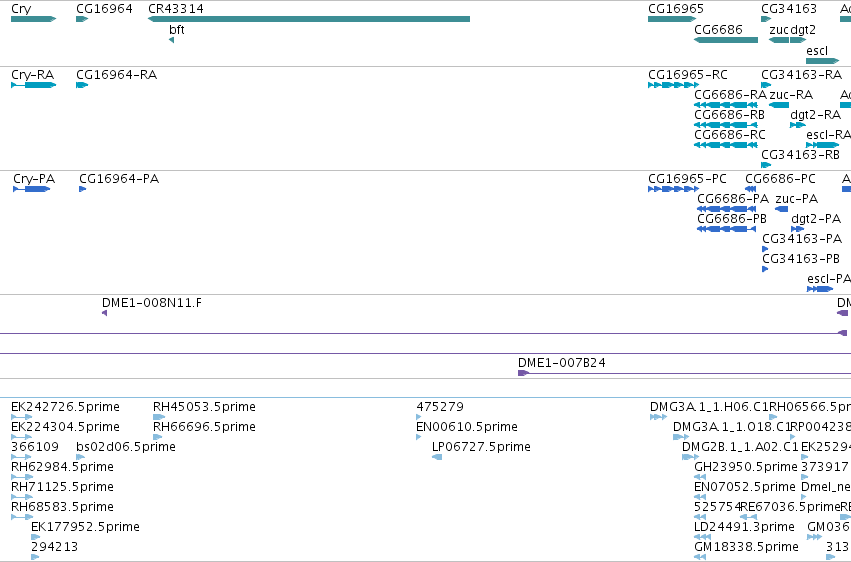851x562 pixels.
Task: Click the CG16965 gene label
Action: point(676,9)
